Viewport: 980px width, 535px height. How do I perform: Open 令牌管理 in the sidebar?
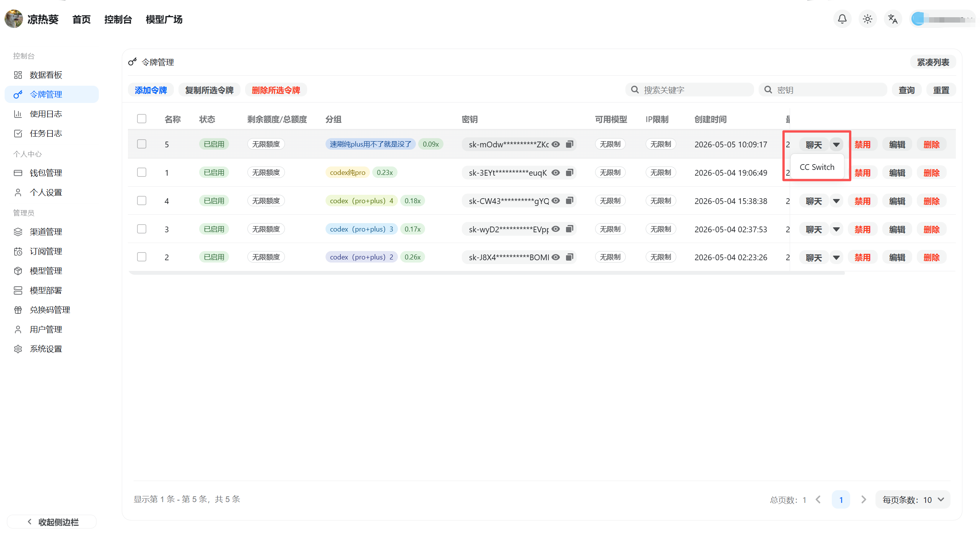pyautogui.click(x=52, y=95)
